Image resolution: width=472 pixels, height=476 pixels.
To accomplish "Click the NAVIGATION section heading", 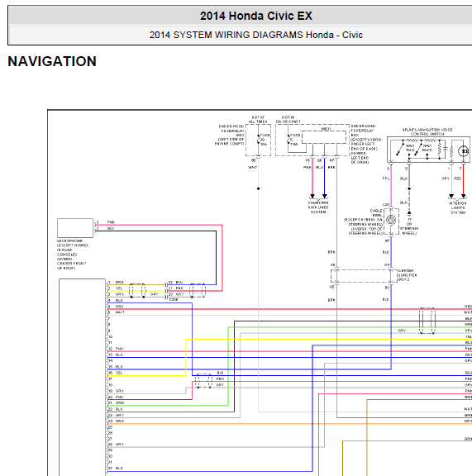I will (52, 61).
